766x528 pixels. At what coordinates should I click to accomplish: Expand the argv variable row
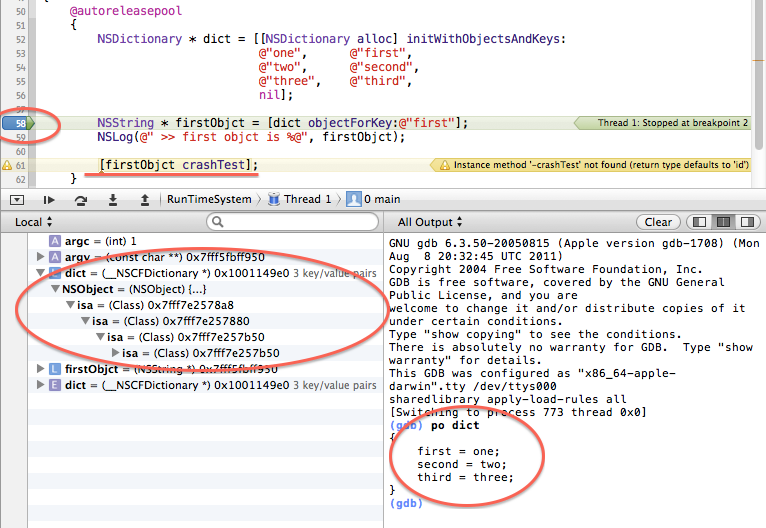point(41,256)
